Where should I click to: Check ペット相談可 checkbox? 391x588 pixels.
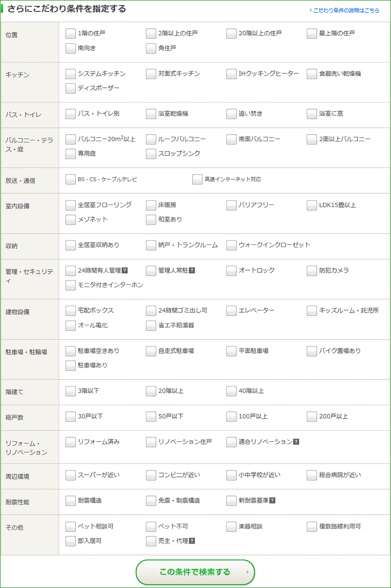pyautogui.click(x=70, y=526)
